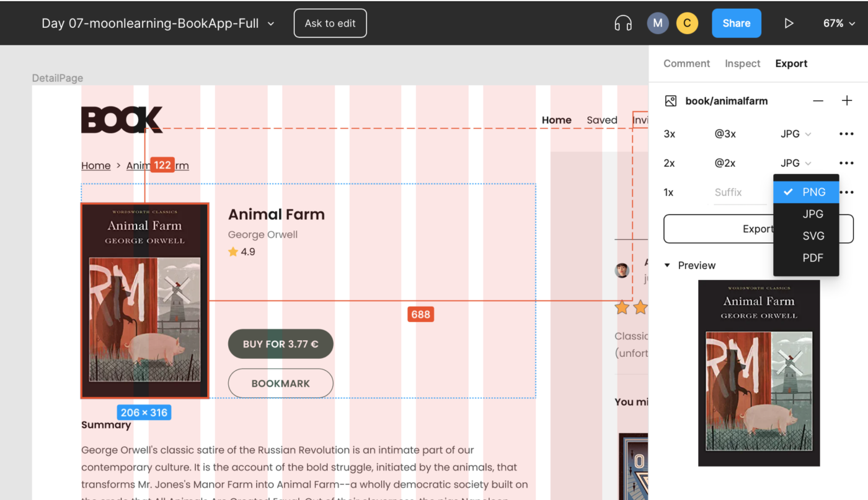Image resolution: width=868 pixels, height=500 pixels.
Task: Switch to the Comment tab
Action: click(686, 63)
